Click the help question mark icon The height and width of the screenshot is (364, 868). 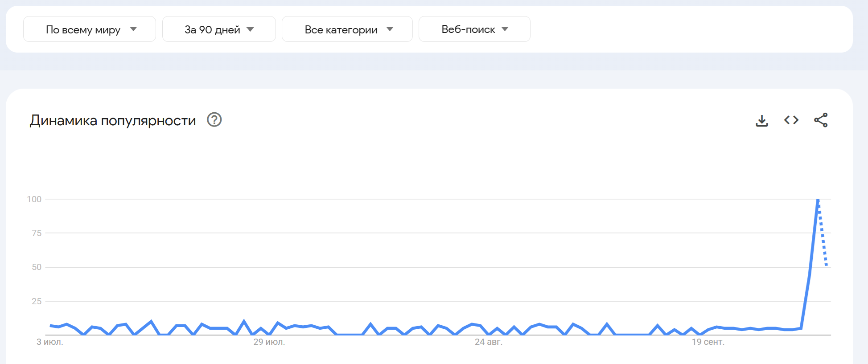click(x=214, y=120)
